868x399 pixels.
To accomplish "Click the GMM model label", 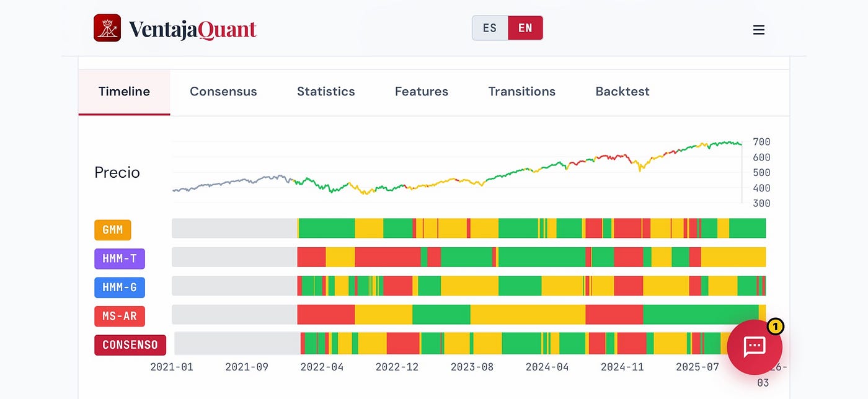I will click(113, 230).
